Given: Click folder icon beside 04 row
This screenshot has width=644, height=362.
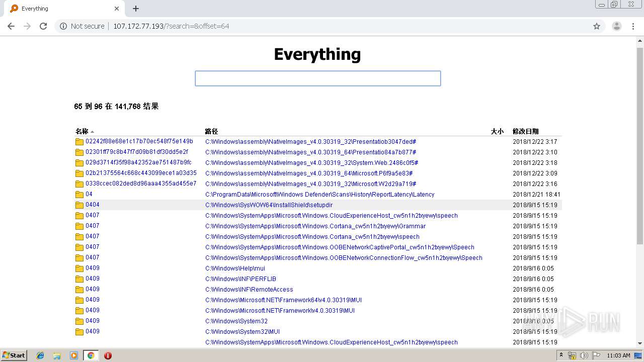Looking at the screenshot, I should click(x=79, y=195).
